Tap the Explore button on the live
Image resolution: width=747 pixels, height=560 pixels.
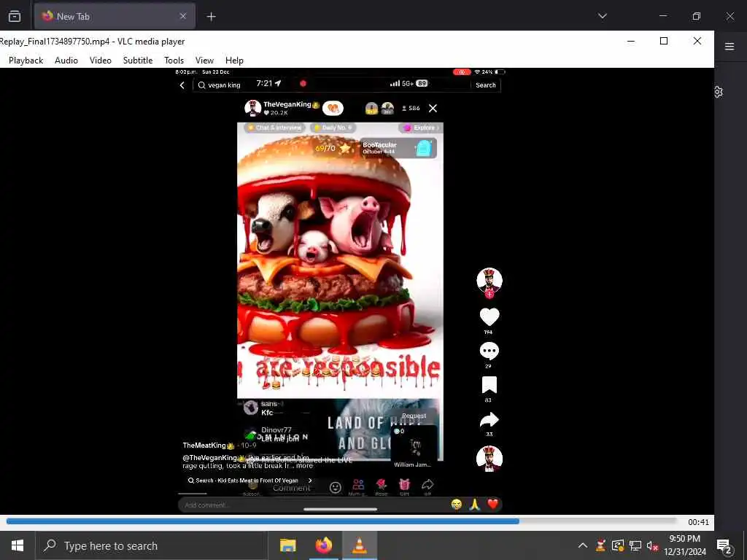point(421,128)
